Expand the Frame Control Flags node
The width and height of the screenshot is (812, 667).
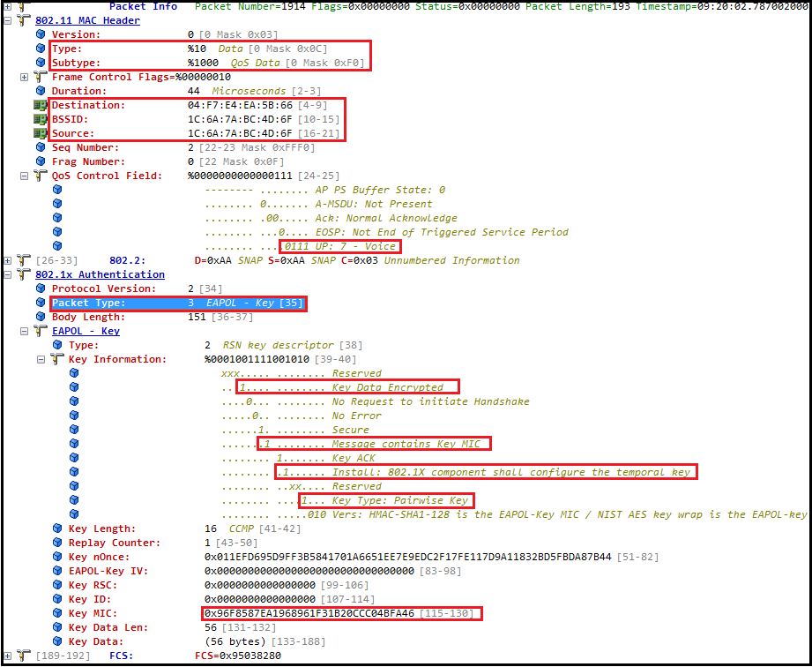click(25, 77)
